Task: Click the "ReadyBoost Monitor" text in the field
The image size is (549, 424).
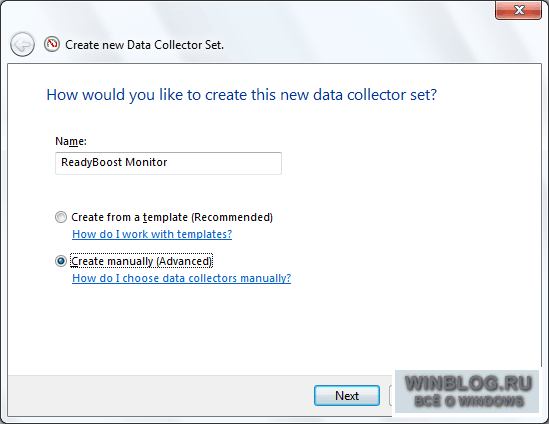Action: pos(114,162)
